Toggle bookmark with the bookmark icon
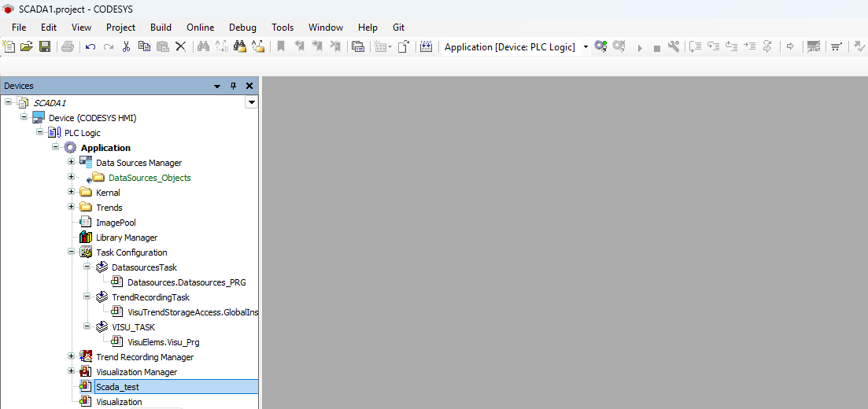The image size is (868, 409). [x=281, y=47]
